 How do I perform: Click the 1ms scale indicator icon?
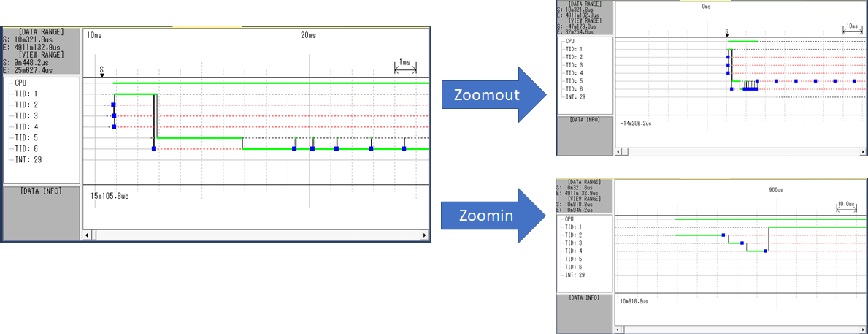coord(405,67)
